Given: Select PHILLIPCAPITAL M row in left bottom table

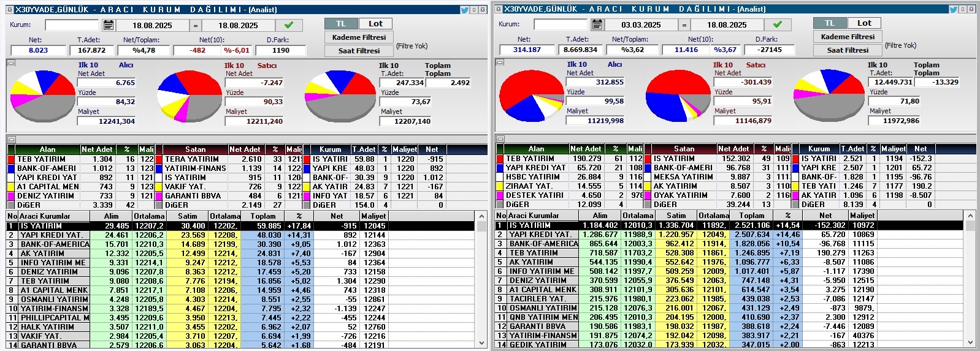Looking at the screenshot, I should pyautogui.click(x=240, y=318).
